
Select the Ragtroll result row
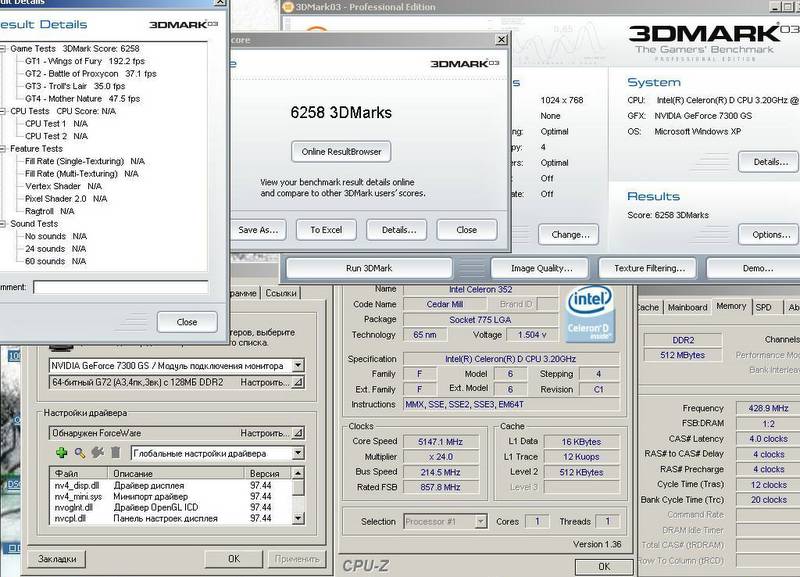49,211
